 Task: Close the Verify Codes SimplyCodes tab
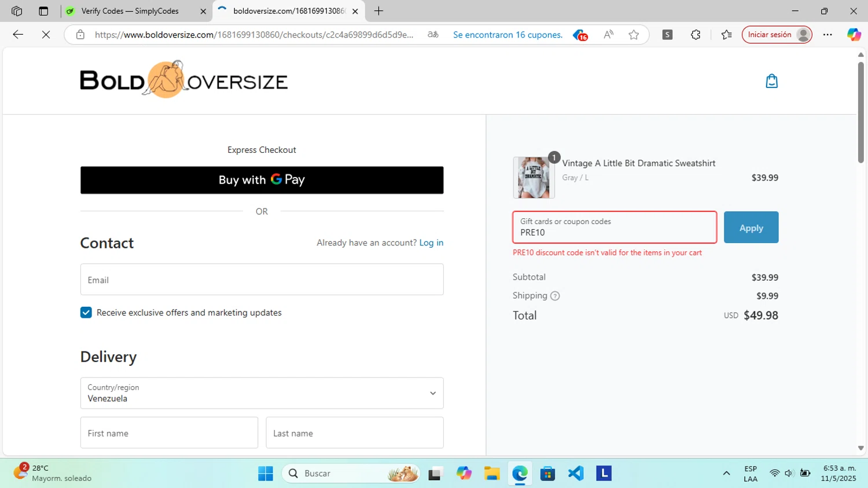click(203, 11)
